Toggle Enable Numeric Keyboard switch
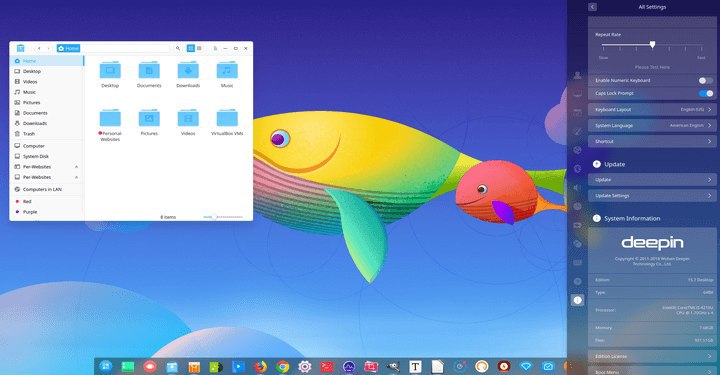The height and width of the screenshot is (375, 720). (706, 80)
